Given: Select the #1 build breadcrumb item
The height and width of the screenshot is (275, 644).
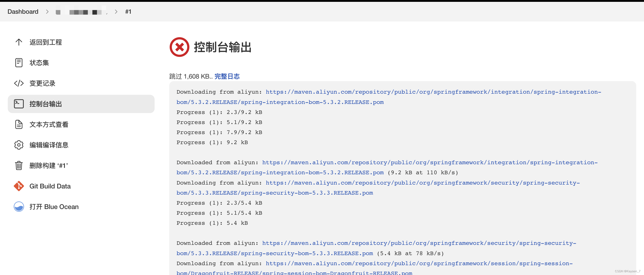Looking at the screenshot, I should pyautogui.click(x=128, y=11).
